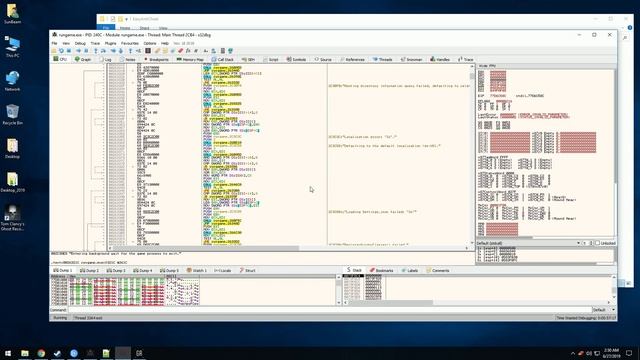
Task: Select the Struct tab
Action: [247, 270]
